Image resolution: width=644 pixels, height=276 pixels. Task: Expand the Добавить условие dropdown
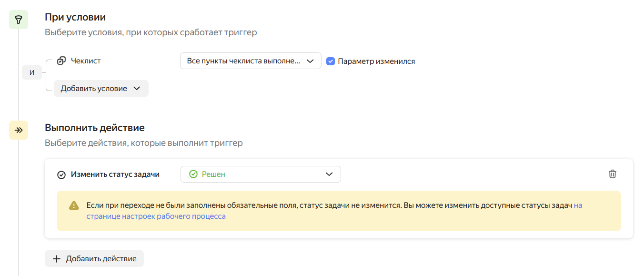(101, 89)
